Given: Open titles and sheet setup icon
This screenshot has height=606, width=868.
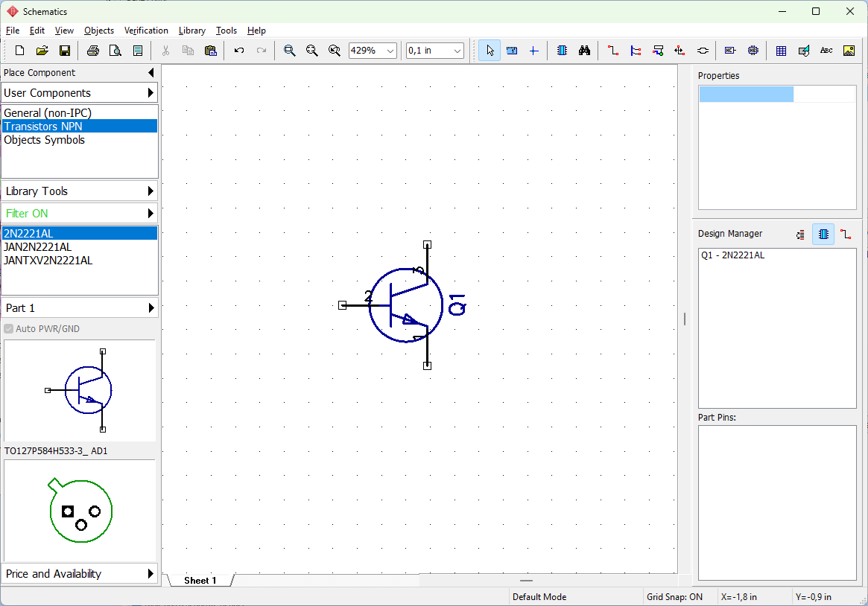Looking at the screenshot, I should (x=138, y=51).
